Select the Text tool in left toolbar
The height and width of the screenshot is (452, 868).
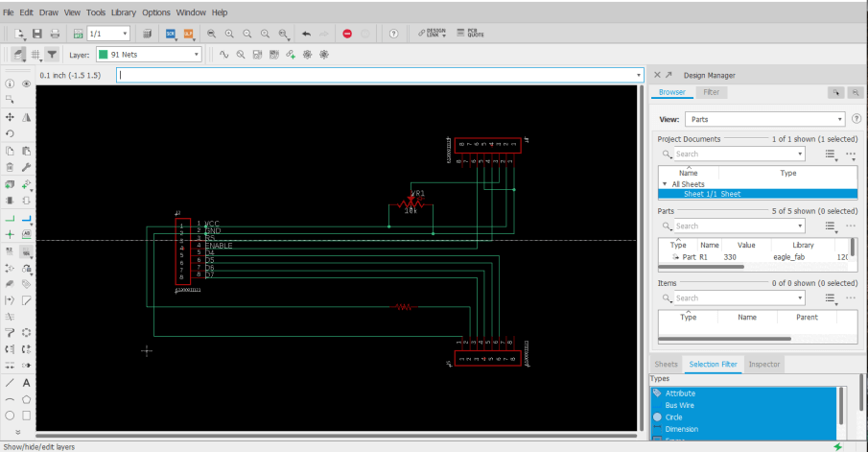point(27,382)
